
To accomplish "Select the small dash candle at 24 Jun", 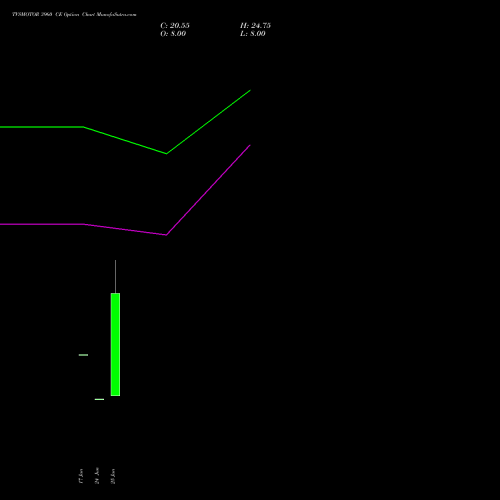I will [99, 399].
